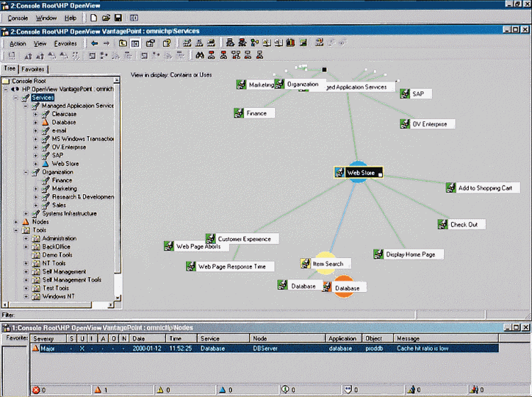Expand the Clearcase tree node

tap(35, 114)
